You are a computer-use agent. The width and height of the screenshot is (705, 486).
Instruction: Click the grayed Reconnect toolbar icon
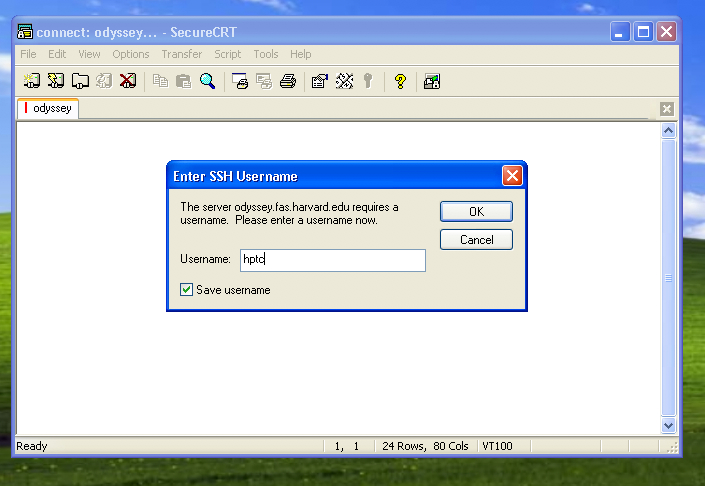(x=104, y=81)
